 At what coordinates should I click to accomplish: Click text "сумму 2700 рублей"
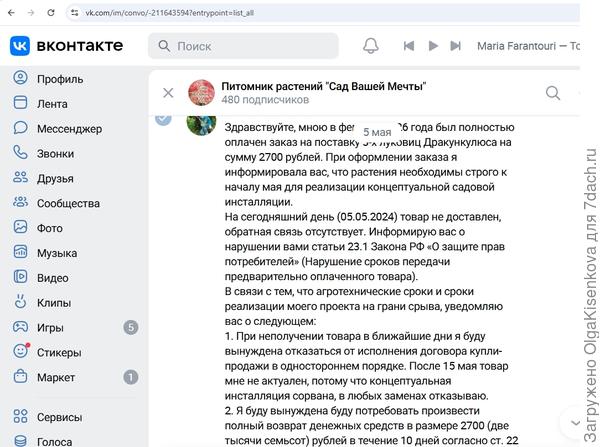click(273, 157)
